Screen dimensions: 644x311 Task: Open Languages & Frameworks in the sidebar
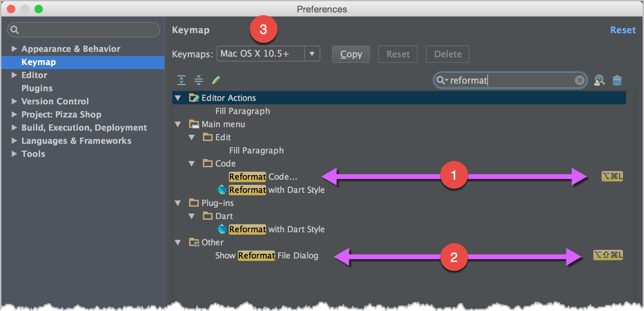(76, 141)
